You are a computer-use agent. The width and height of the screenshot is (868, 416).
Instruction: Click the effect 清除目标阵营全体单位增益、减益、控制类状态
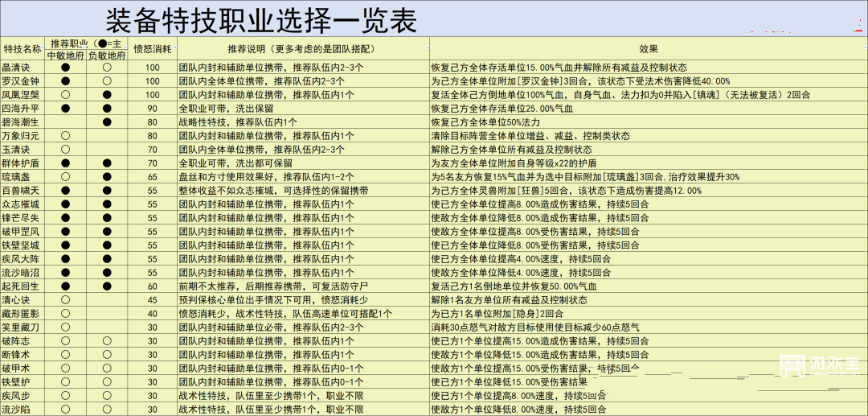click(530, 136)
